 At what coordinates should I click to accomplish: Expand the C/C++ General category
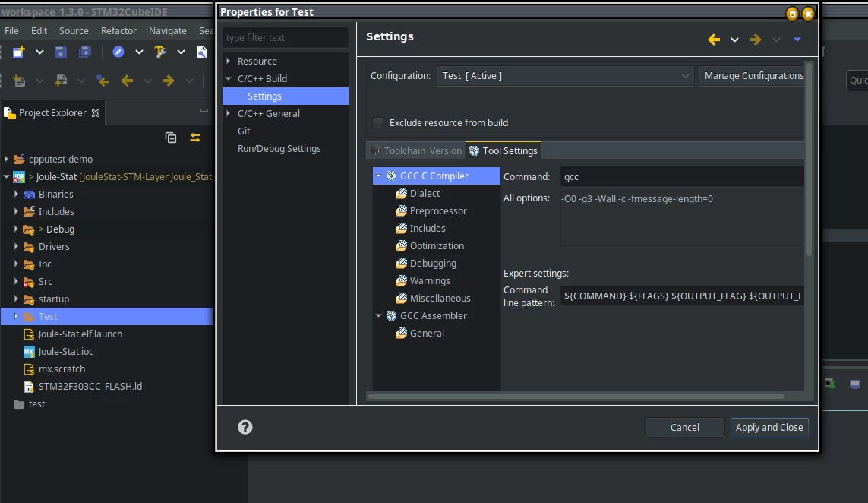pyautogui.click(x=228, y=113)
